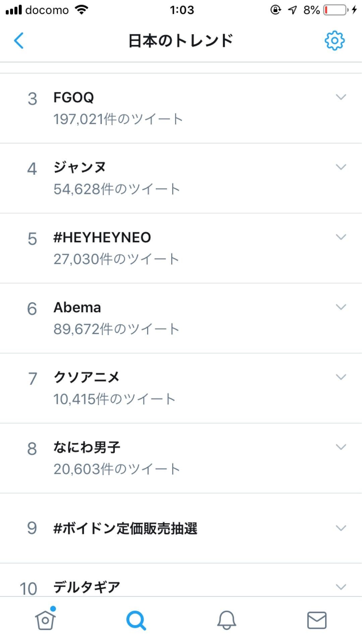
Task: Expand options for なにわ男子 trend
Action: point(341,447)
